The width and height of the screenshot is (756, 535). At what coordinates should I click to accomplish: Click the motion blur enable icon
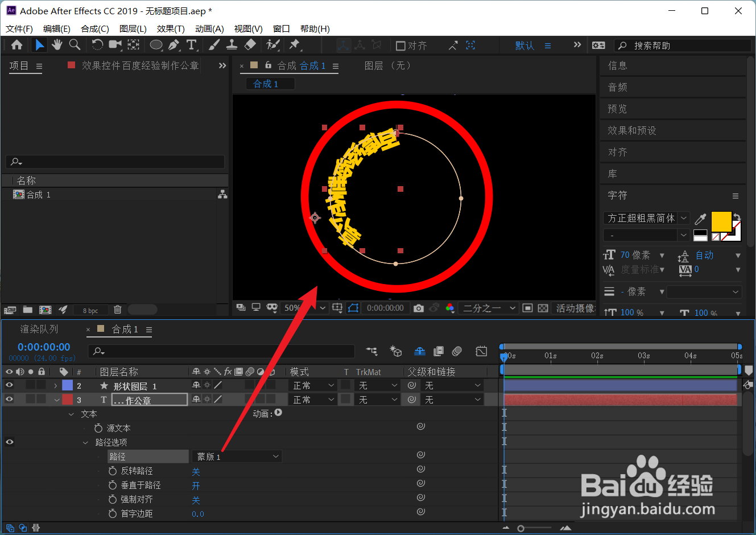tap(457, 351)
